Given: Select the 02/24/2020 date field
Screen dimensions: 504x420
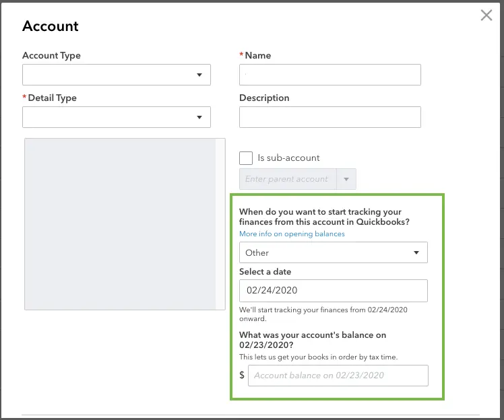Looking at the screenshot, I should tap(334, 291).
